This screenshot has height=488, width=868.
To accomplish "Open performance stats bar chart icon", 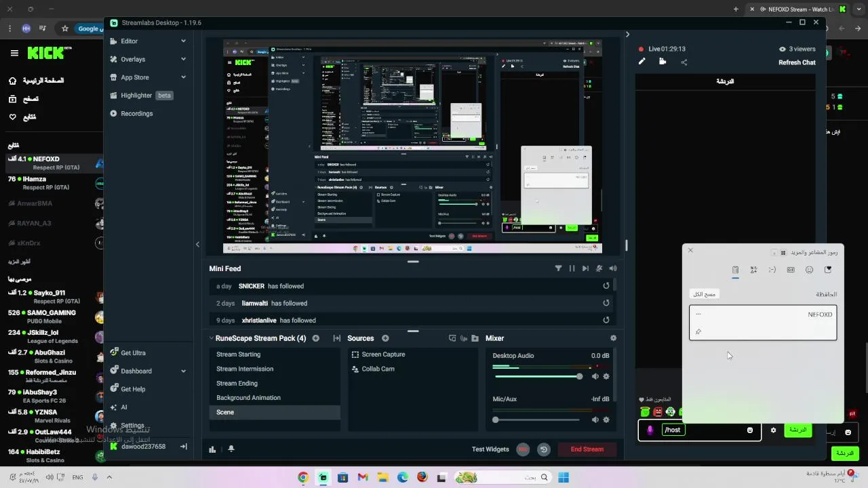I will click(212, 449).
